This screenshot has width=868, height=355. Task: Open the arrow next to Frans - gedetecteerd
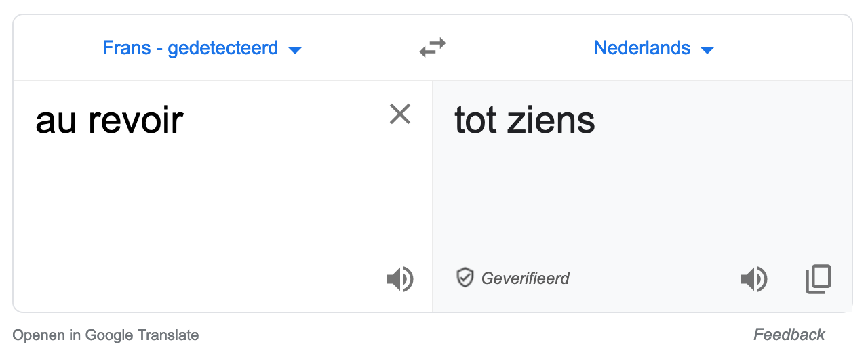(x=294, y=50)
